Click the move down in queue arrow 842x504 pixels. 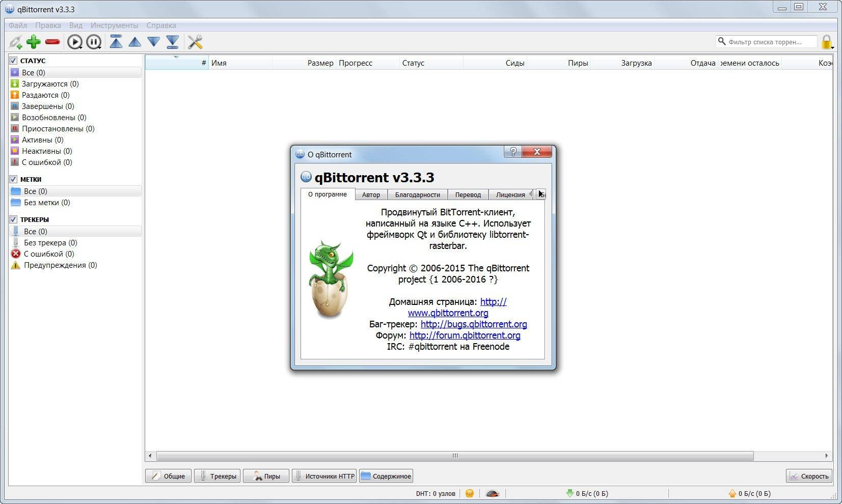point(153,42)
